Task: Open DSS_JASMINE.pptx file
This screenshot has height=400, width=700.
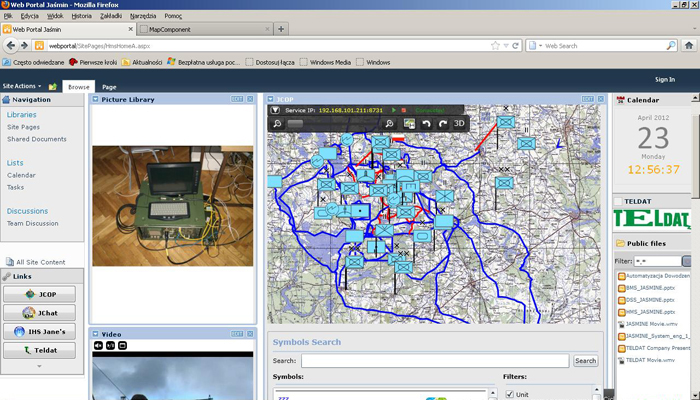Action: [646, 300]
